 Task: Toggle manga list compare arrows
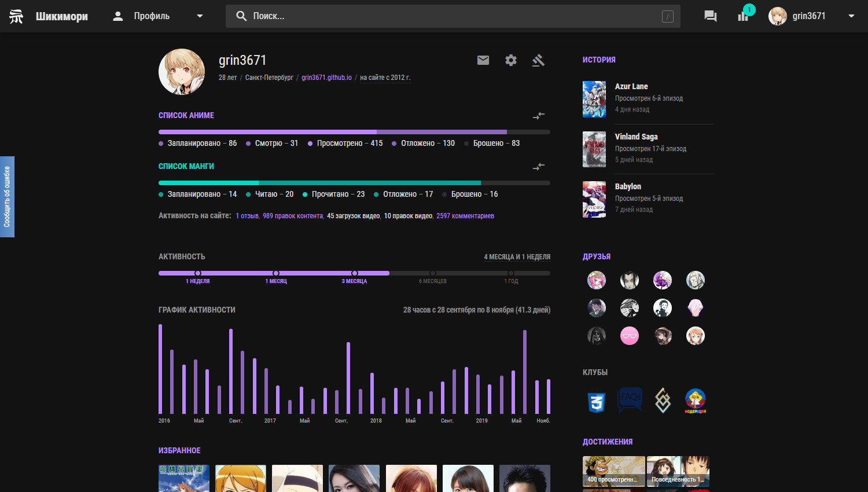(x=539, y=167)
